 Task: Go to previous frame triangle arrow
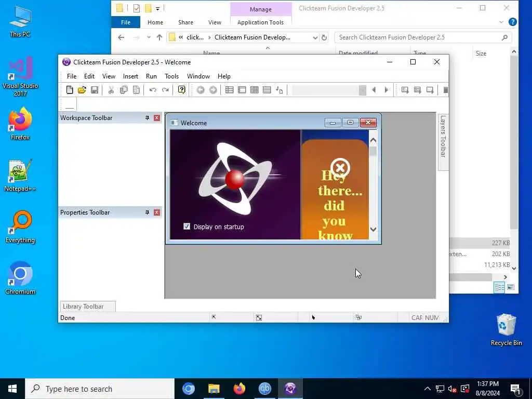(374, 90)
